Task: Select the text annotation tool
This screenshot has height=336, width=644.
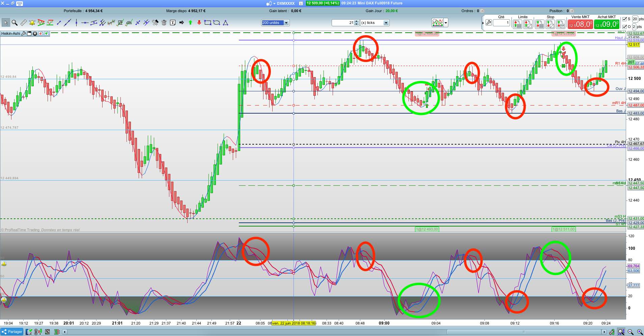Action: [173, 23]
